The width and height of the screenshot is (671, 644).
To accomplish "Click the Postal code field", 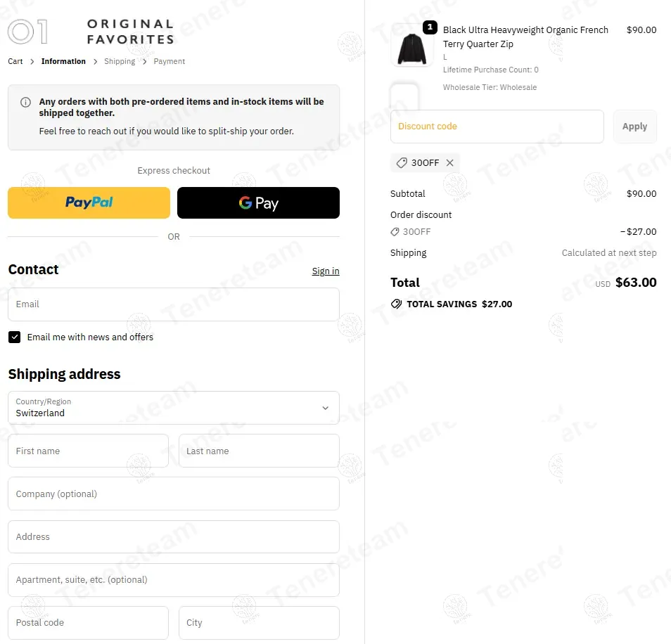I will [88, 623].
